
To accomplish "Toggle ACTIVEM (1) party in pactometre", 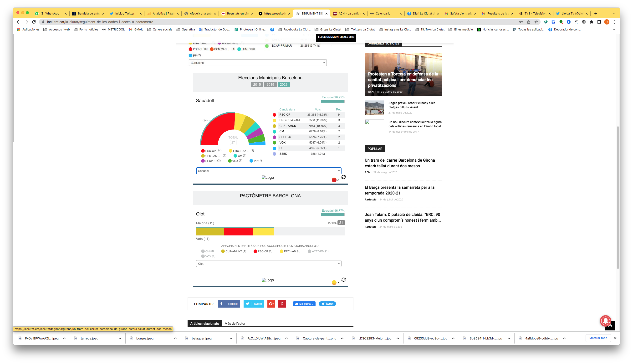I will pos(318,251).
